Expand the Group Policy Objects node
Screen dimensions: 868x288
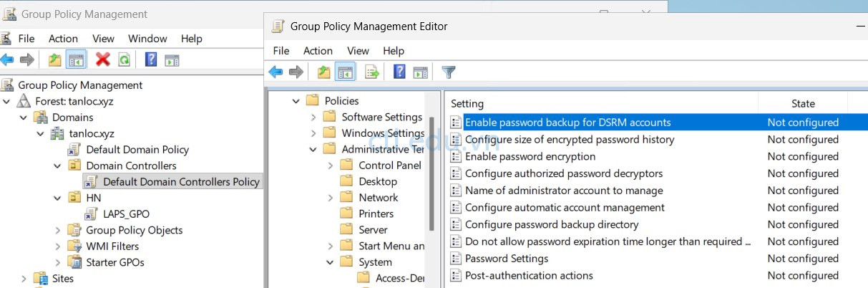tap(59, 230)
